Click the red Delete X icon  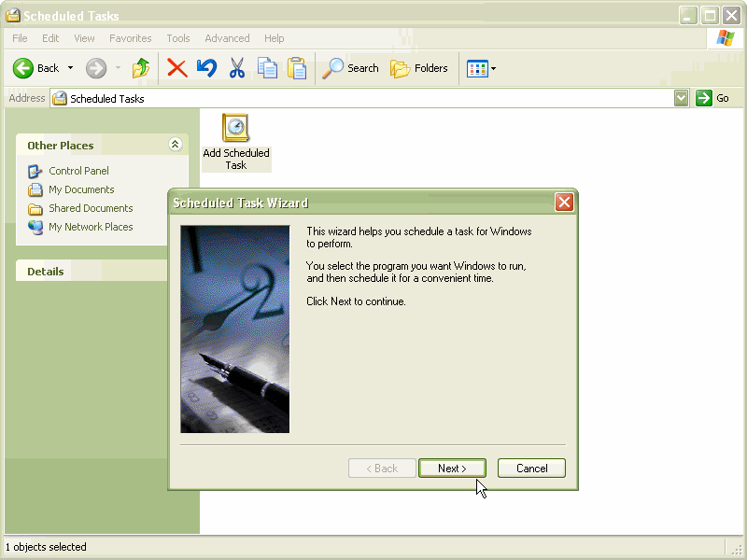click(x=176, y=68)
